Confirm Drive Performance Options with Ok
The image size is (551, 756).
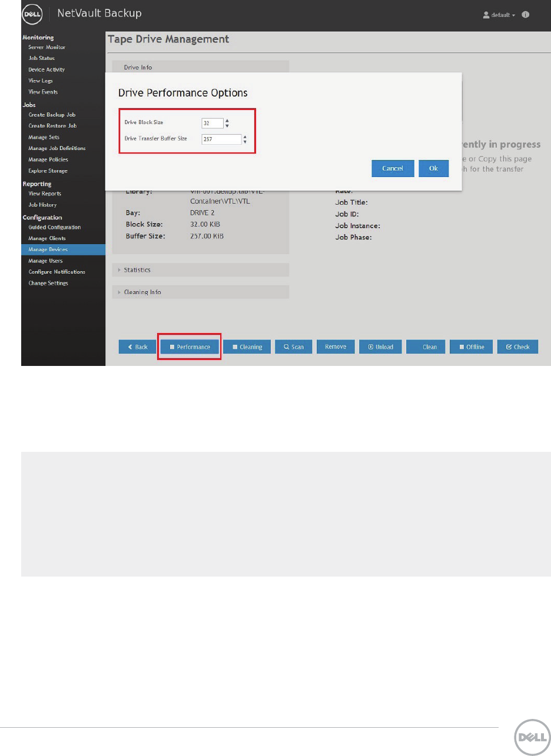433,168
